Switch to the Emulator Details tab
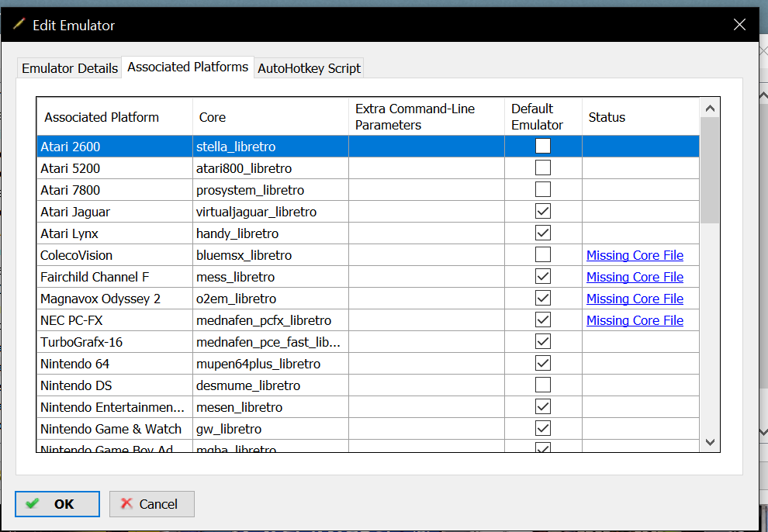Screen dimensions: 768x532 click(x=70, y=68)
